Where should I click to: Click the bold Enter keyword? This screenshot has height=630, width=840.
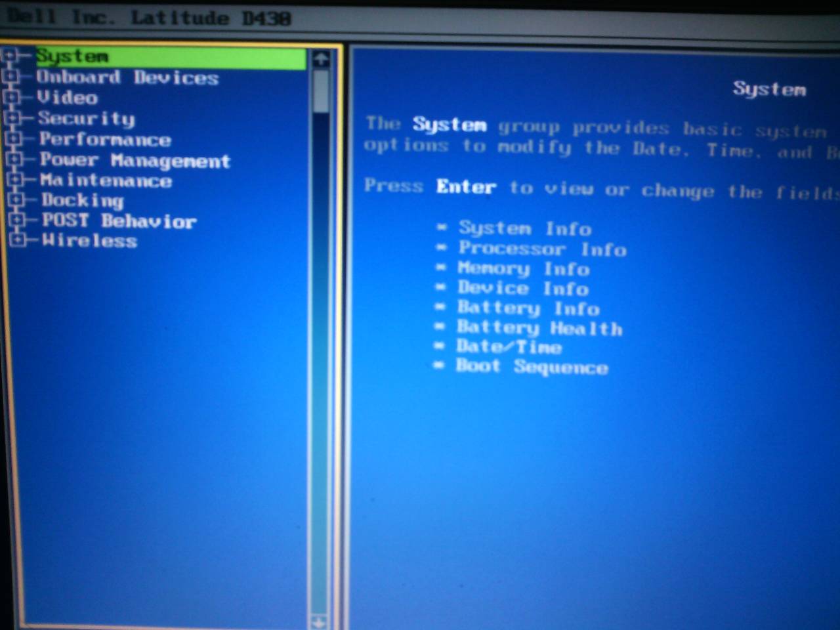coord(466,187)
